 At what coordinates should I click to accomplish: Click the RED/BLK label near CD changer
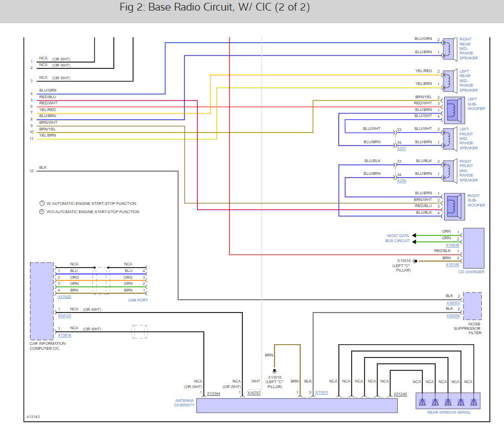(443, 250)
